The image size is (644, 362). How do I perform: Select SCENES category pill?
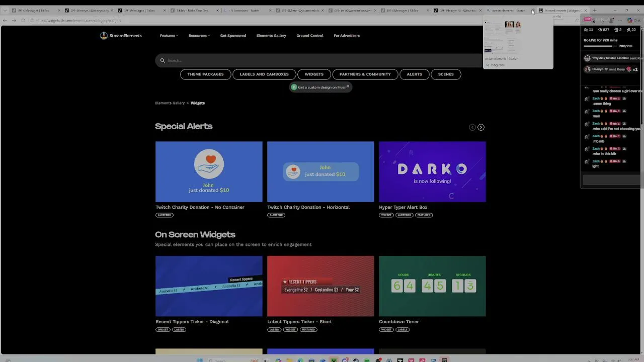(x=446, y=74)
